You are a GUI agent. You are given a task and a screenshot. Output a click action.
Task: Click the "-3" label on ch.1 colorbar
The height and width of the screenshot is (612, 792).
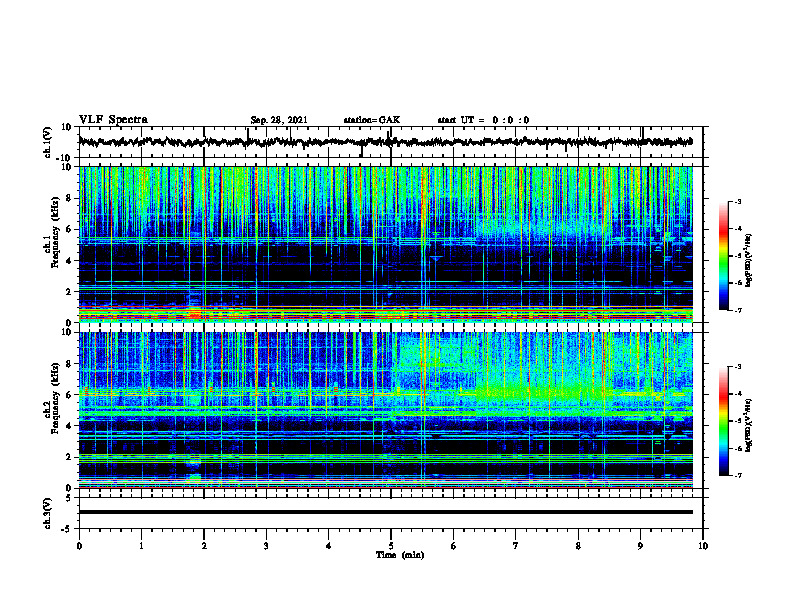(x=738, y=202)
